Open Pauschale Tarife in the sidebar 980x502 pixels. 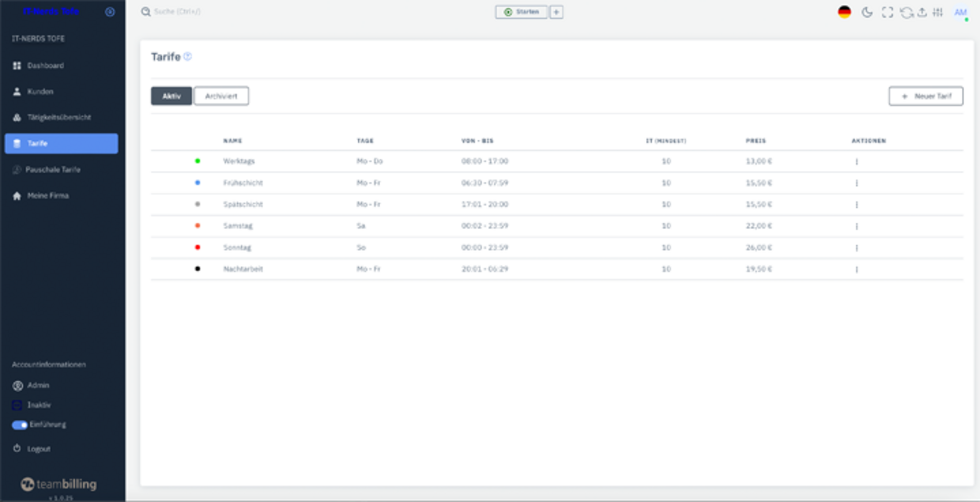53,169
